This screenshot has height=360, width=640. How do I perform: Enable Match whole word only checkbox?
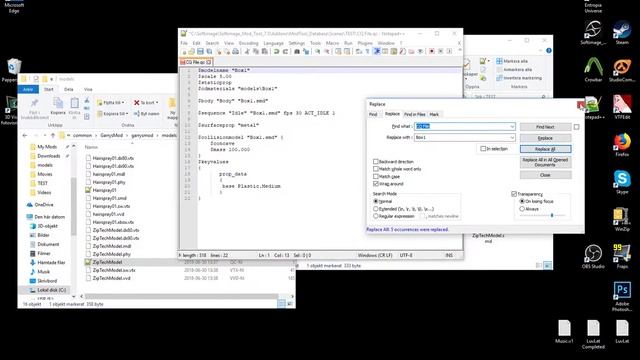point(376,169)
